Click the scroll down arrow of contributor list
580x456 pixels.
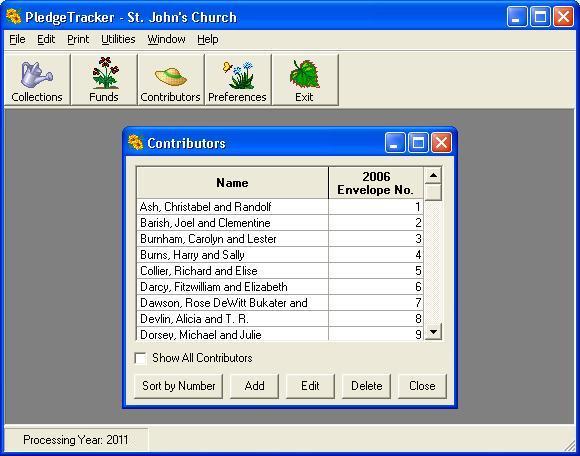click(x=433, y=332)
